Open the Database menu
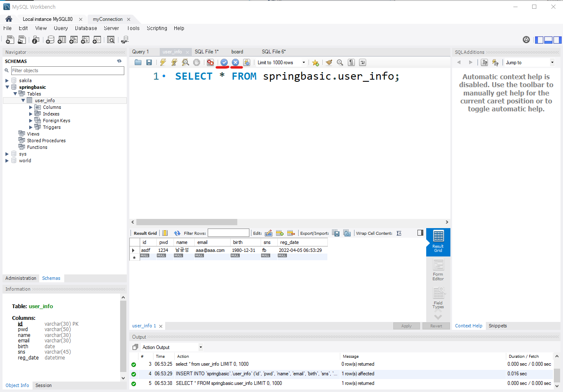 pyautogui.click(x=86, y=28)
